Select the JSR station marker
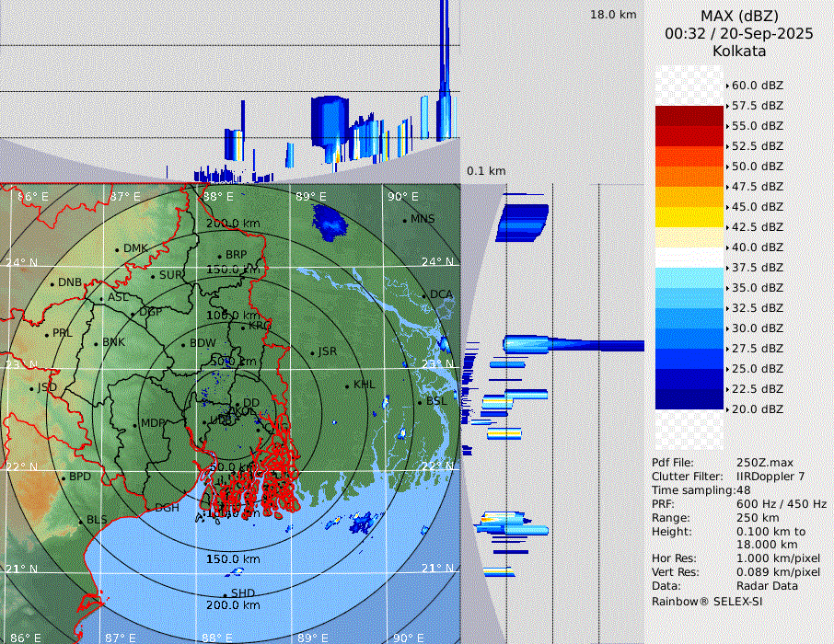 (312, 352)
